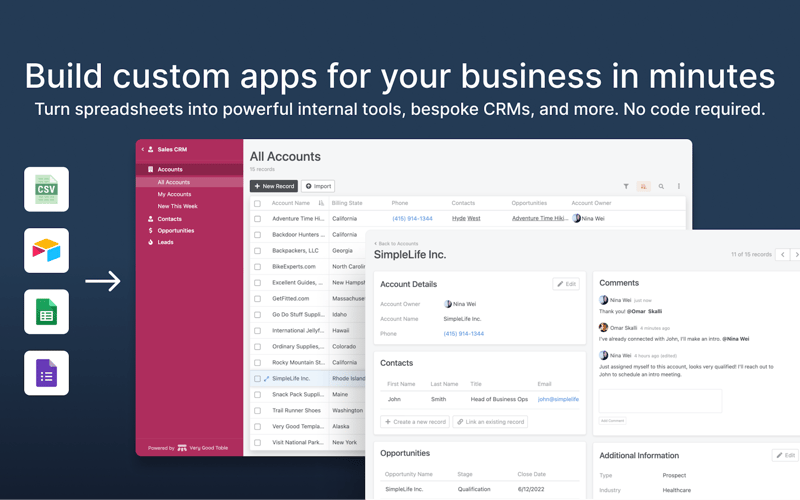Click the highlighted sort icon in toolbar
The width and height of the screenshot is (800, 500).
click(643, 186)
